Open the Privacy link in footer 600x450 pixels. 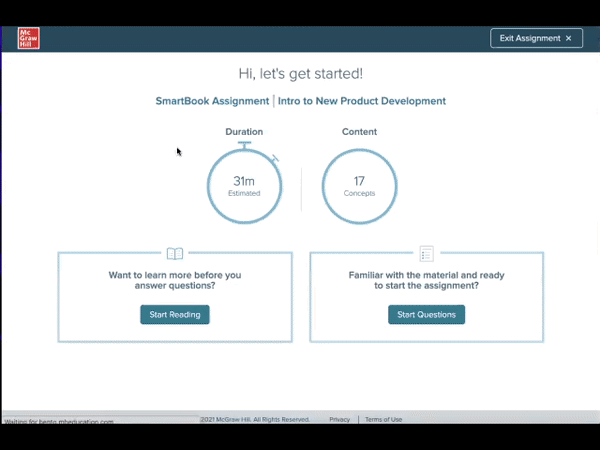339,420
